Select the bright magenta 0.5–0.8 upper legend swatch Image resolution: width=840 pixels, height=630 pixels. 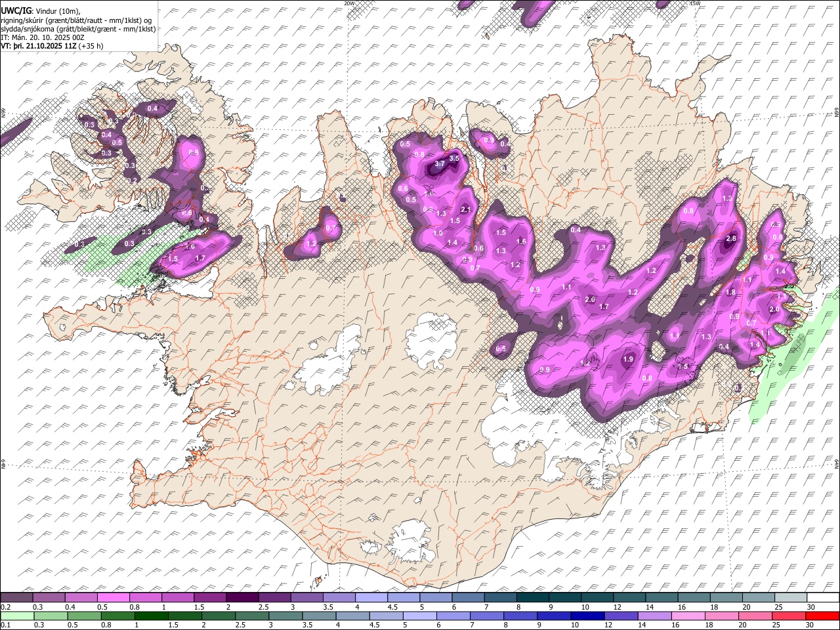[113, 597]
